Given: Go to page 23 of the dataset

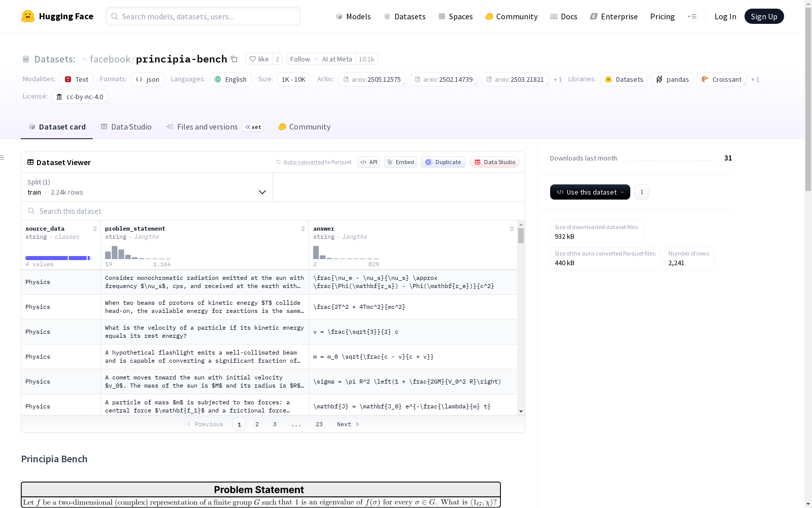Looking at the screenshot, I should click(x=319, y=424).
